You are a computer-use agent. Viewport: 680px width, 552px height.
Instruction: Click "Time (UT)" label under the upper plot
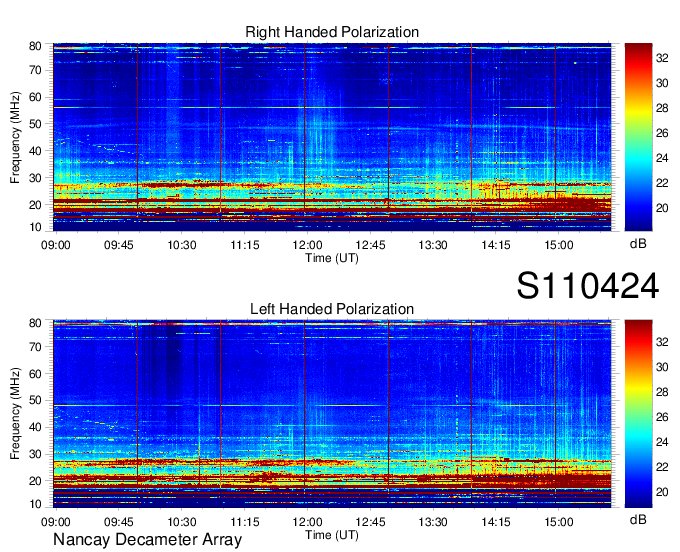pos(332,258)
